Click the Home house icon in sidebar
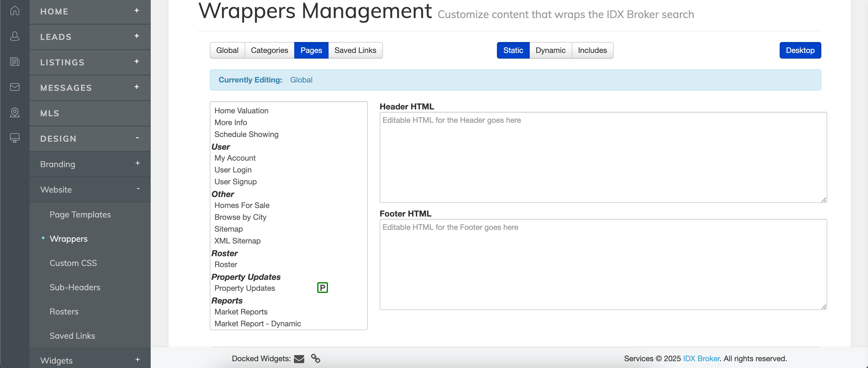 point(14,11)
